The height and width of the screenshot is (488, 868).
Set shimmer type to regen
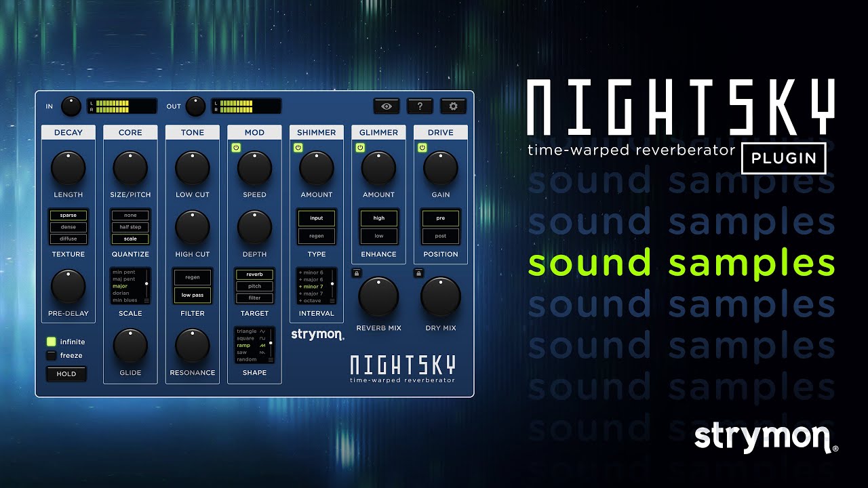coord(317,236)
